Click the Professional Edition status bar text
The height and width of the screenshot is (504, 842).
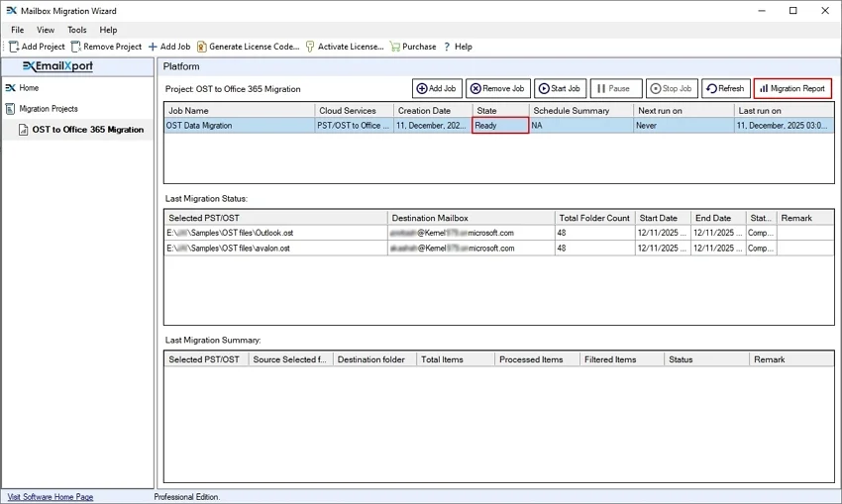(187, 497)
